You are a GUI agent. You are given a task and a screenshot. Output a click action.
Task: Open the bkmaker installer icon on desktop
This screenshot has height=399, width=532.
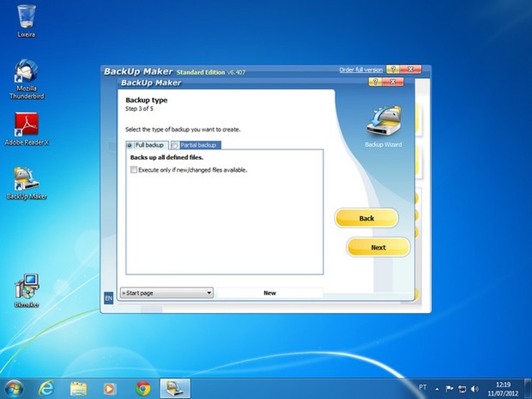coord(26,287)
